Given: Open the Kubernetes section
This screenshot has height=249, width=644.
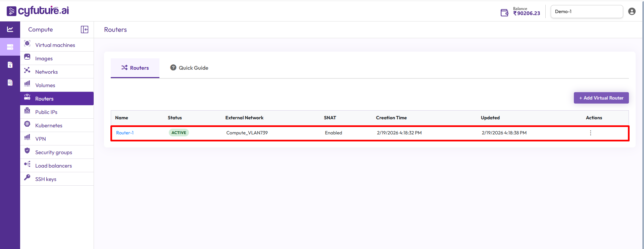Looking at the screenshot, I should pyautogui.click(x=49, y=125).
